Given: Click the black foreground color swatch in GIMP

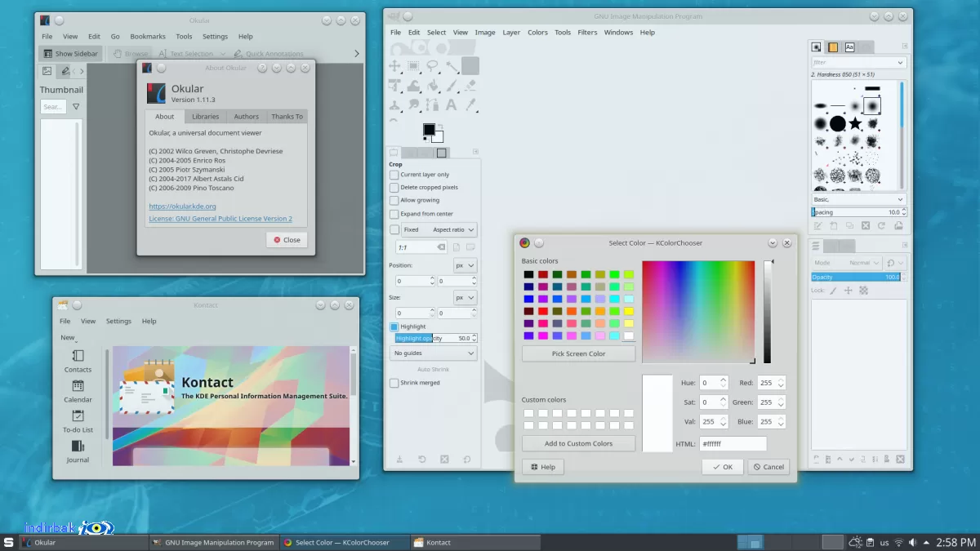Looking at the screenshot, I should click(429, 130).
